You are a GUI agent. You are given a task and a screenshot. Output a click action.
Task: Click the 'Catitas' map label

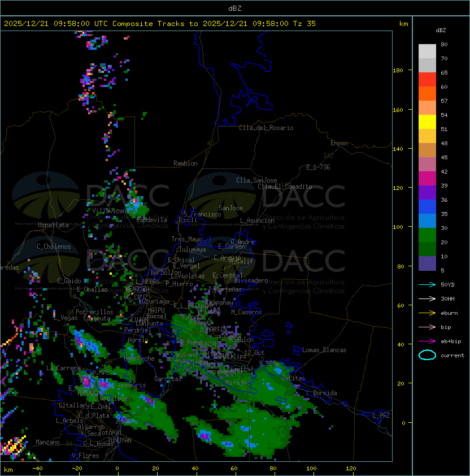pyautogui.click(x=293, y=378)
